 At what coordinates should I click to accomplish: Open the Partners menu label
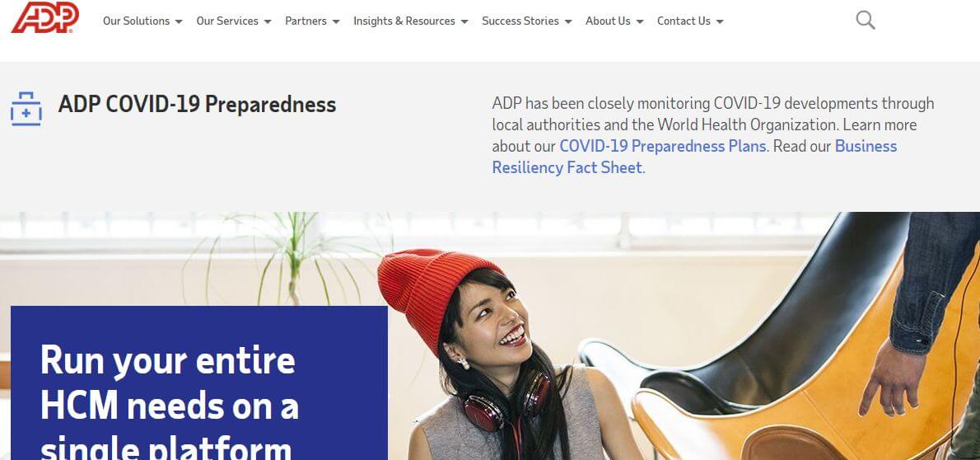306,21
